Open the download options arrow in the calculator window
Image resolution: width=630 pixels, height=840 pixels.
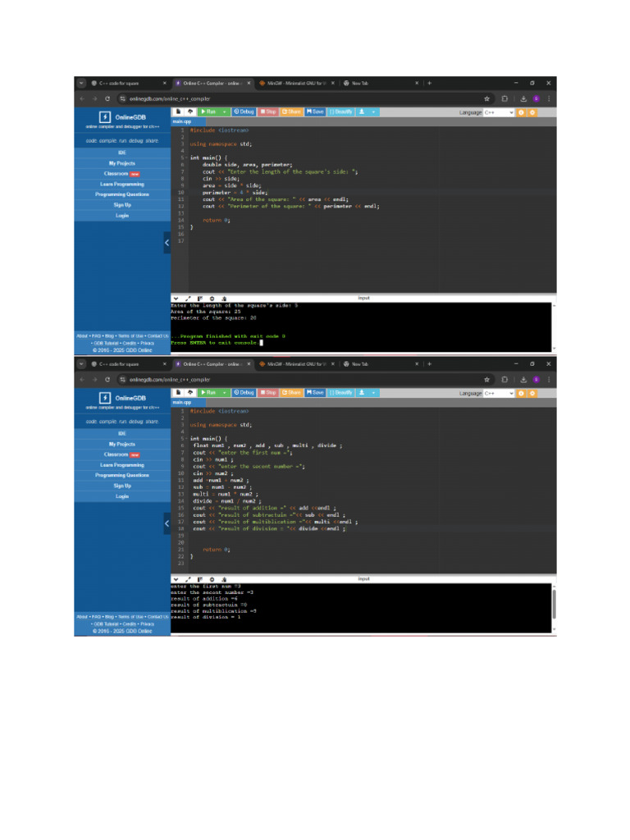point(373,393)
